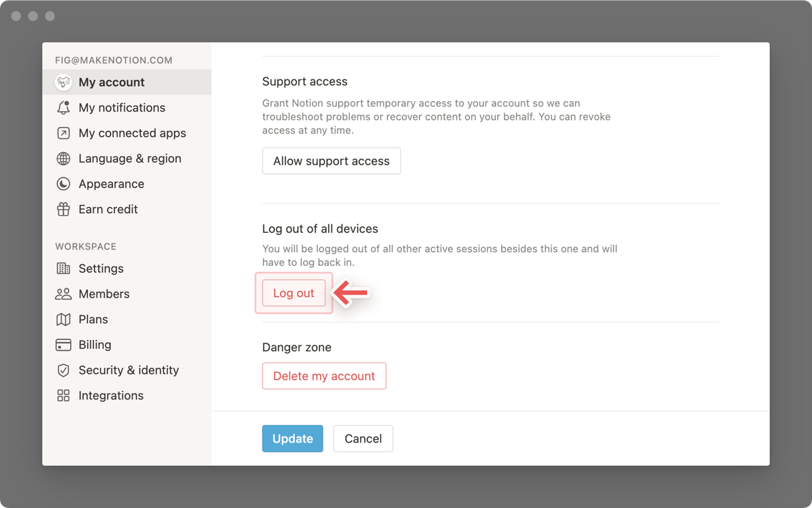The height and width of the screenshot is (508, 812).
Task: Save changes with the Update button
Action: [x=292, y=439]
